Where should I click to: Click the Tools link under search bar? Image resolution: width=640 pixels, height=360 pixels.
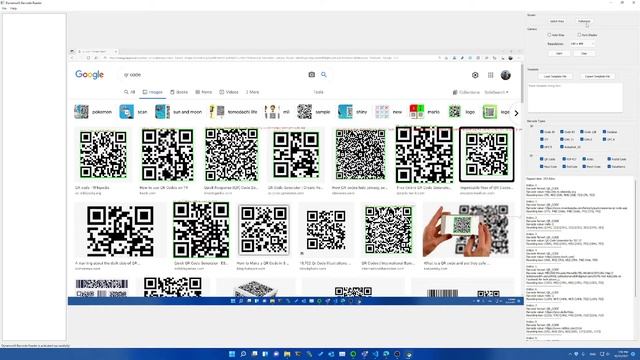point(318,92)
